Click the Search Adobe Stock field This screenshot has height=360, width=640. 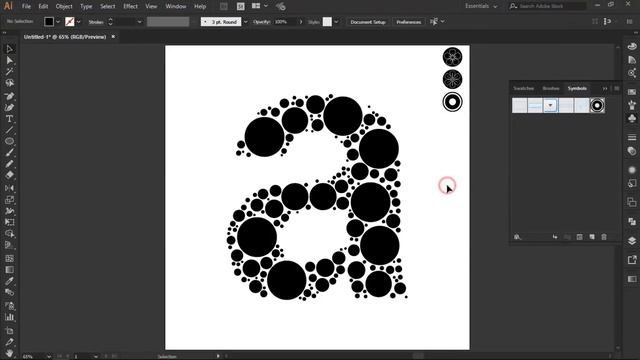click(548, 6)
